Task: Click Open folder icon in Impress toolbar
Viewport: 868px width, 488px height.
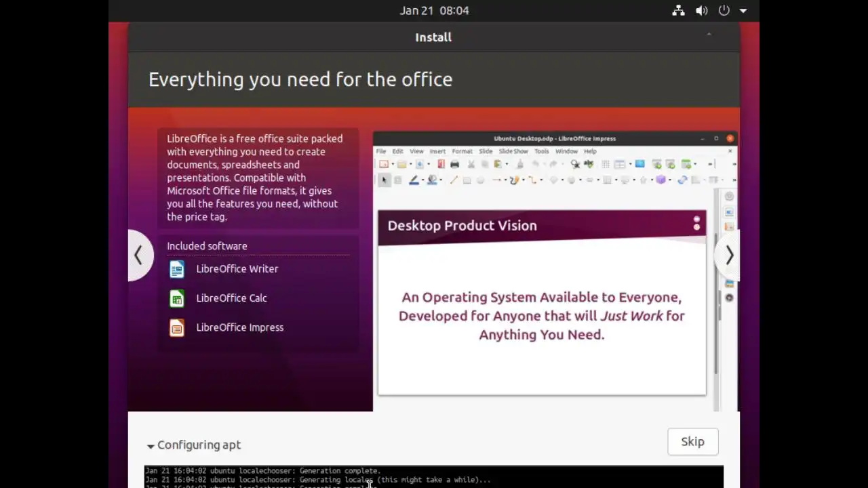Action: pyautogui.click(x=401, y=164)
